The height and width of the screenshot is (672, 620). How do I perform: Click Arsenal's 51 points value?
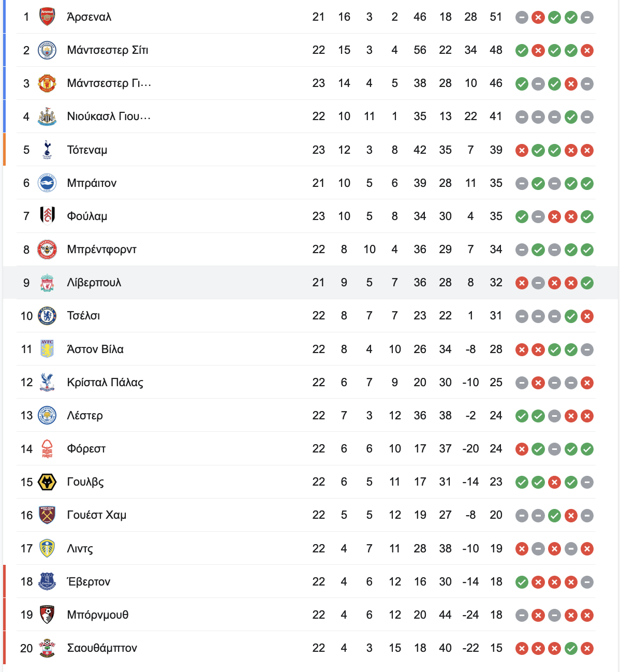coord(496,17)
